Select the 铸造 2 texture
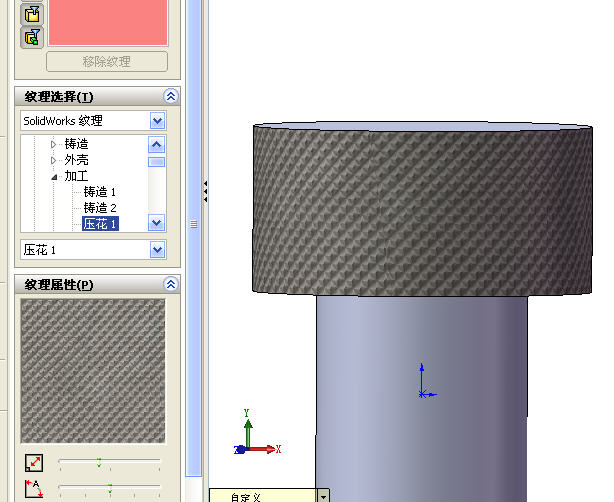The image size is (614, 502). [x=100, y=208]
